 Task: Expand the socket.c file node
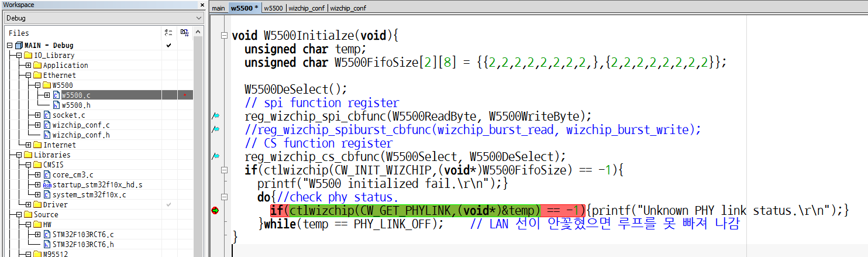coord(37,115)
